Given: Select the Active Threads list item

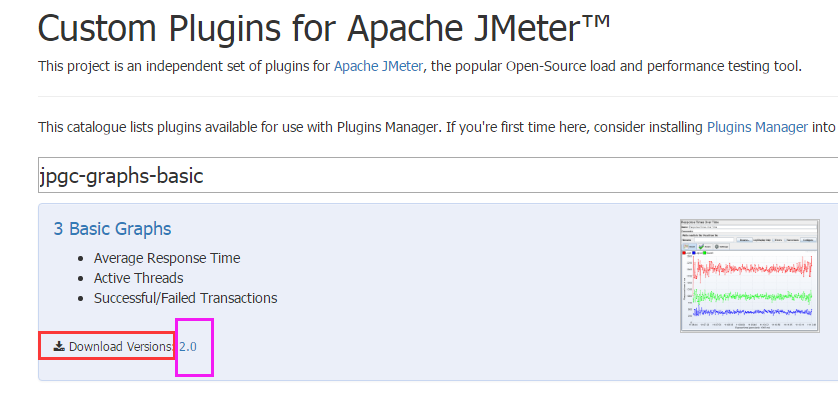Looking at the screenshot, I should tap(138, 278).
